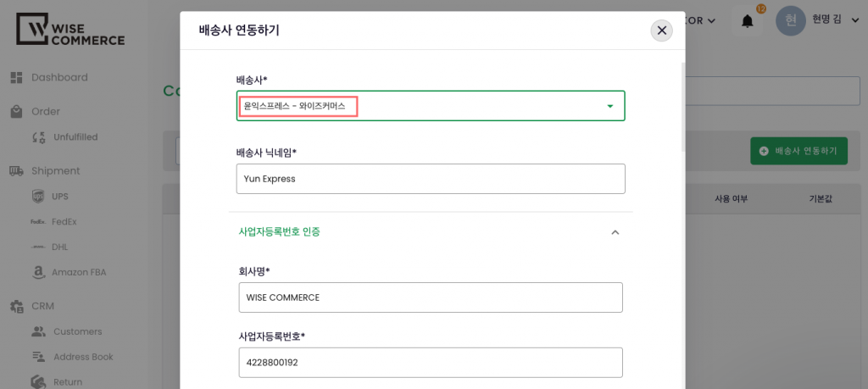Click the CRM group icon
This screenshot has width=868, height=389.
coord(16,307)
